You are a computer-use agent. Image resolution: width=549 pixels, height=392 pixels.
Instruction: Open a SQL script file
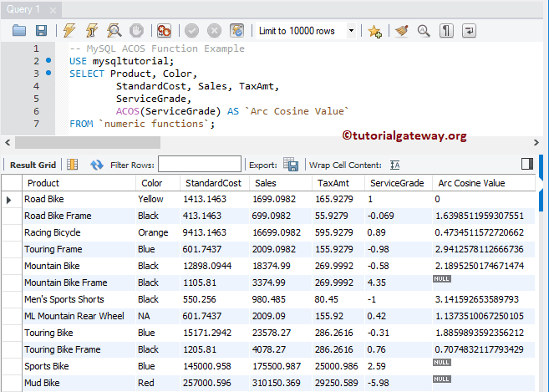point(19,31)
